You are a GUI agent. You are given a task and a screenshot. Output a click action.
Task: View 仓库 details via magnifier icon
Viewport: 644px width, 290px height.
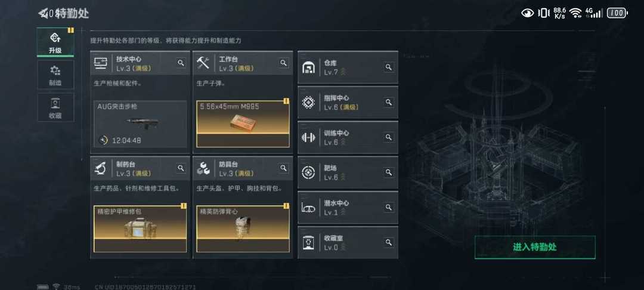[389, 67]
